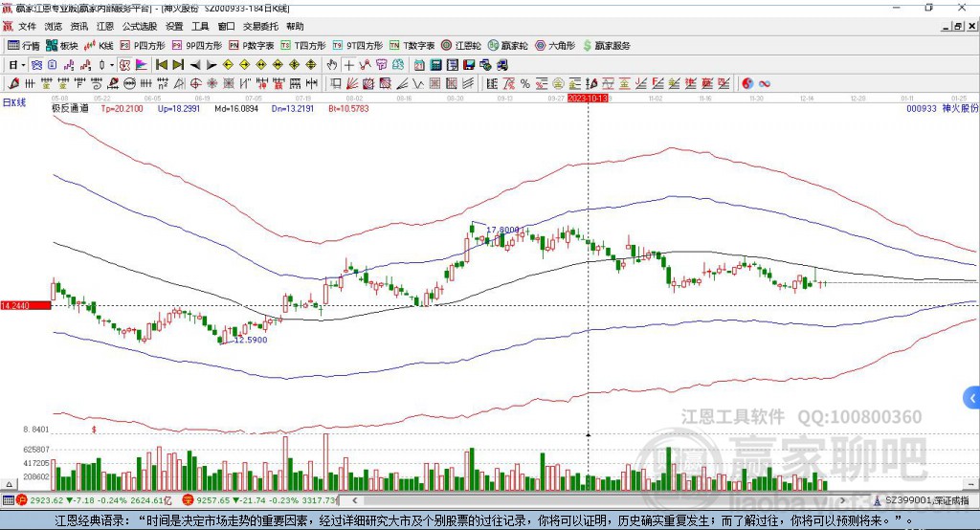The image size is (980, 530).
Task: Open the 交易委托 menu
Action: (260, 26)
